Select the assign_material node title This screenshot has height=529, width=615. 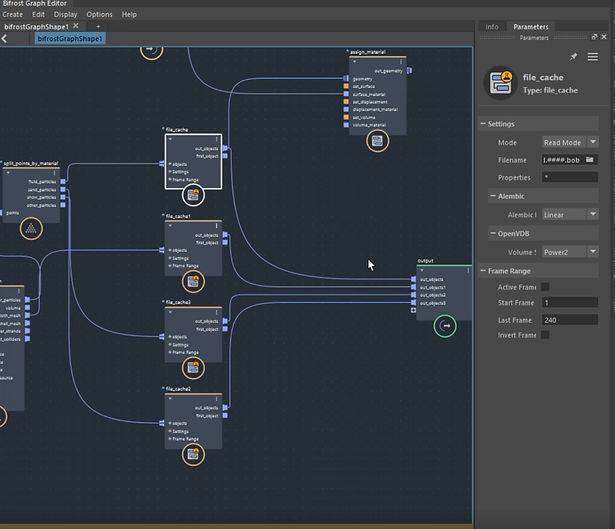click(368, 52)
